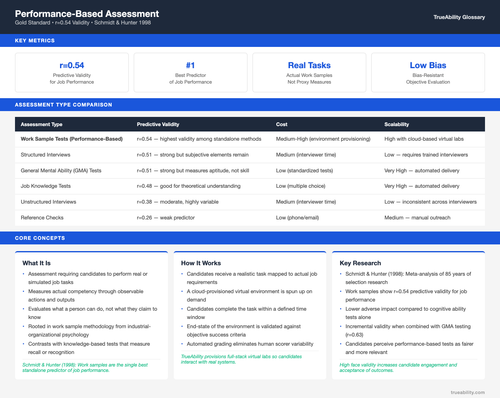The image size is (500, 398).
Task: Click 'Low (standardized tests)' cost cell
Action: coord(304,170)
